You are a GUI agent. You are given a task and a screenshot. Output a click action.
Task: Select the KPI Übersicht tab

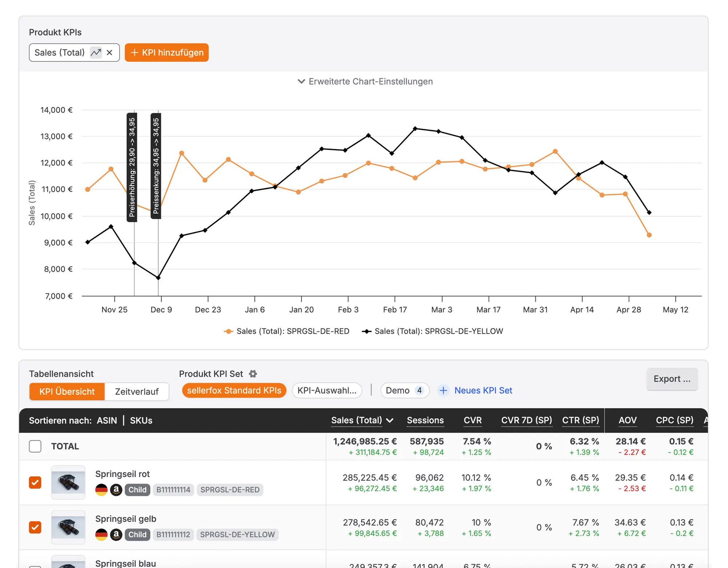coord(67,392)
